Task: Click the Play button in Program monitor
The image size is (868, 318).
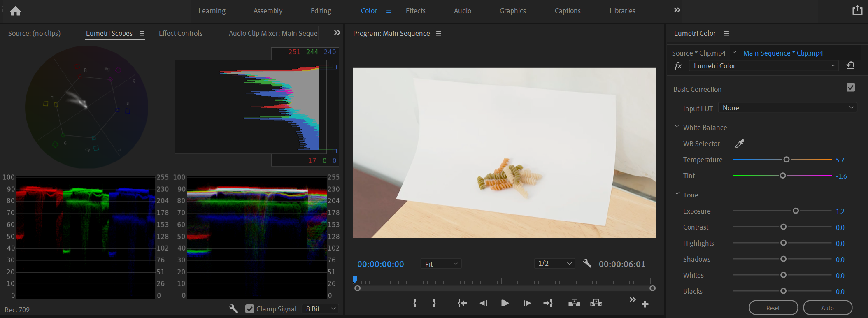Action: 505,303
